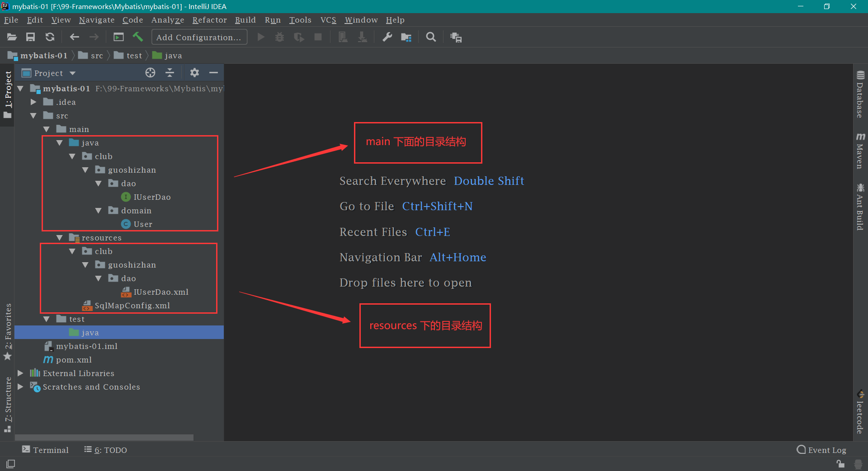Screen dimensions: 868x471
Task: Click the Build Project hammer icon
Action: coord(138,37)
